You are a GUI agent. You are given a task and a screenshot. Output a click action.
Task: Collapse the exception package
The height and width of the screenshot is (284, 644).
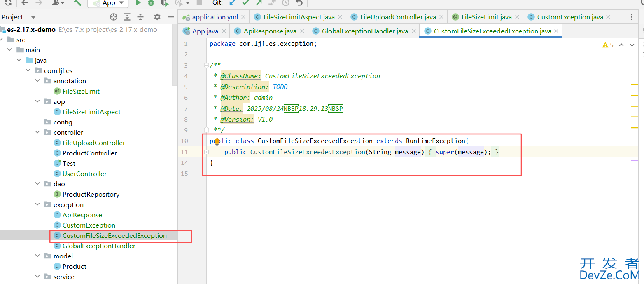(38, 204)
